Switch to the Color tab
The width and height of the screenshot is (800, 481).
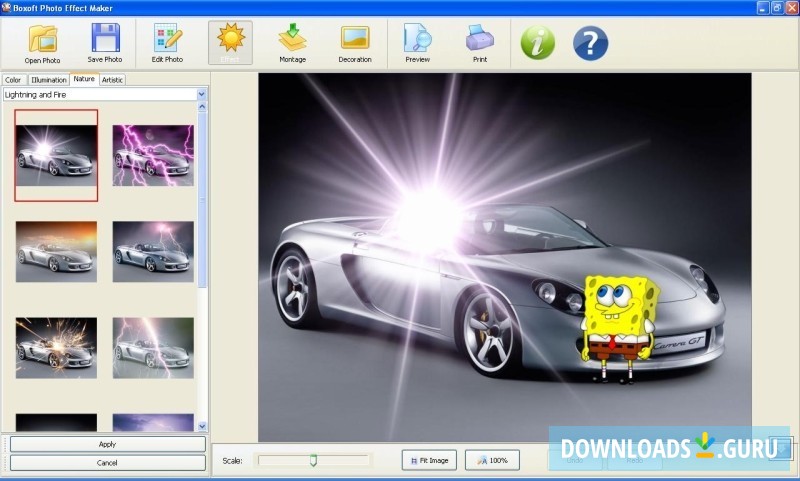coord(13,80)
